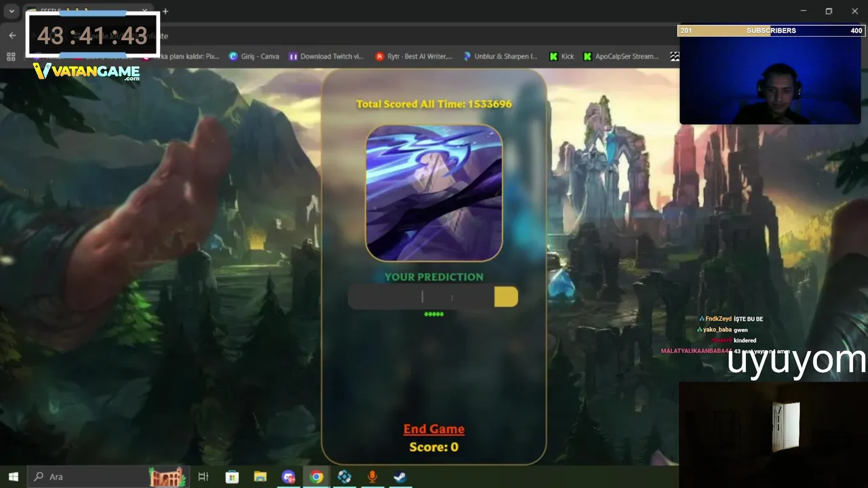
Task: Submit prediction with the yellow button
Action: (506, 297)
